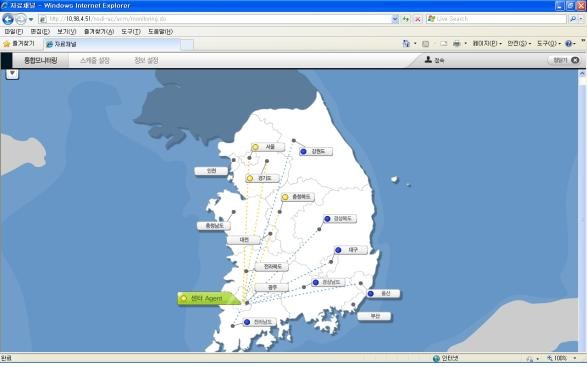Click the green 센터 Agent label
587x367 pixels.
coord(209,298)
